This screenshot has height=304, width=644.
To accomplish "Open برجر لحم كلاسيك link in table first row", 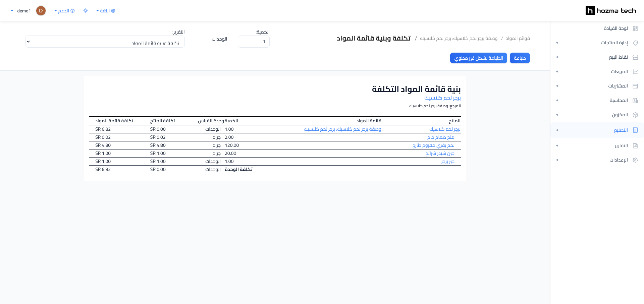I will point(445,129).
